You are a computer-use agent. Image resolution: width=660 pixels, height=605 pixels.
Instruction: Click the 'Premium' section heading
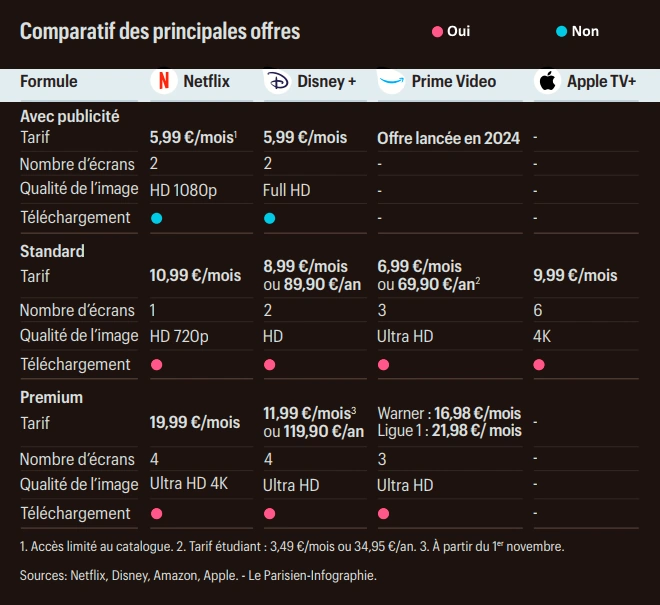tap(51, 397)
